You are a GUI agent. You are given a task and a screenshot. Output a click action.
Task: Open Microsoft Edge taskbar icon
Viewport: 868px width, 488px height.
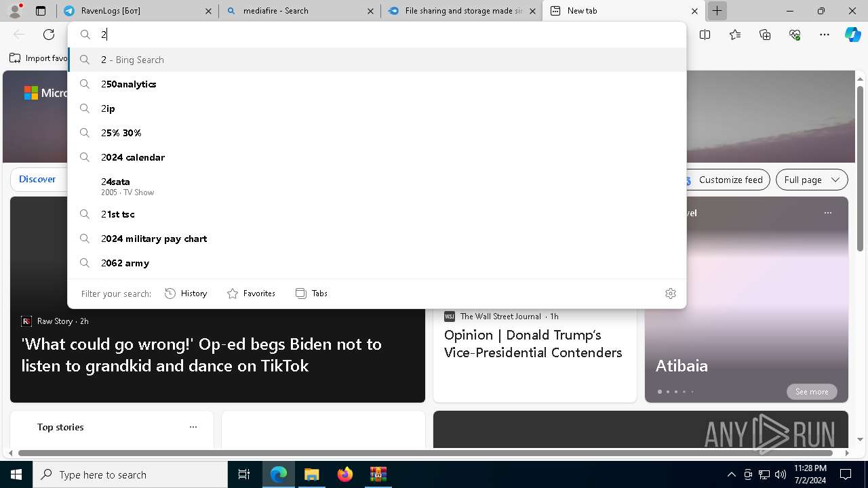(x=279, y=474)
